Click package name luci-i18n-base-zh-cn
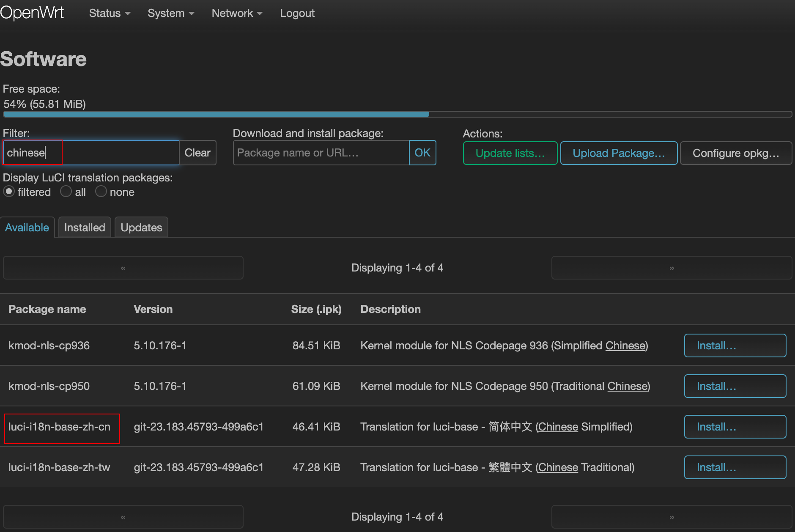The width and height of the screenshot is (795, 532). [60, 427]
